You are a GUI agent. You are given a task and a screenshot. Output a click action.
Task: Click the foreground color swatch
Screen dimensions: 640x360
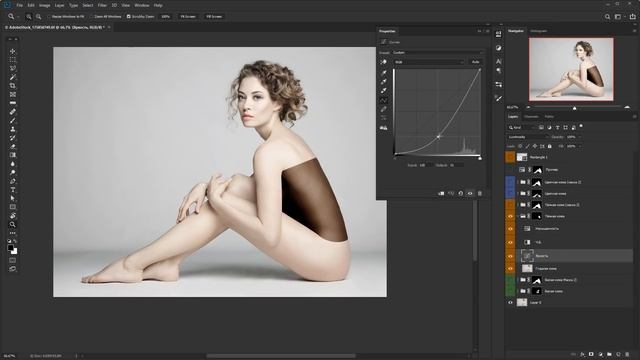11,247
